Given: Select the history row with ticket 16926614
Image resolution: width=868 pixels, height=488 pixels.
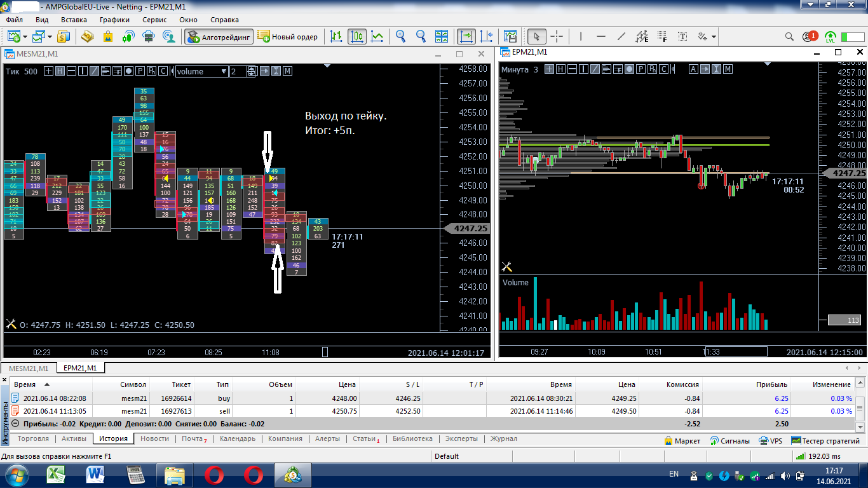Looking at the screenshot, I should tap(431, 398).
